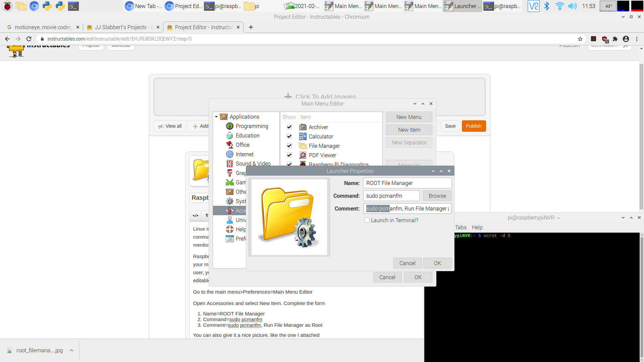Enable Launch in Terminal checkbox

pos(367,220)
